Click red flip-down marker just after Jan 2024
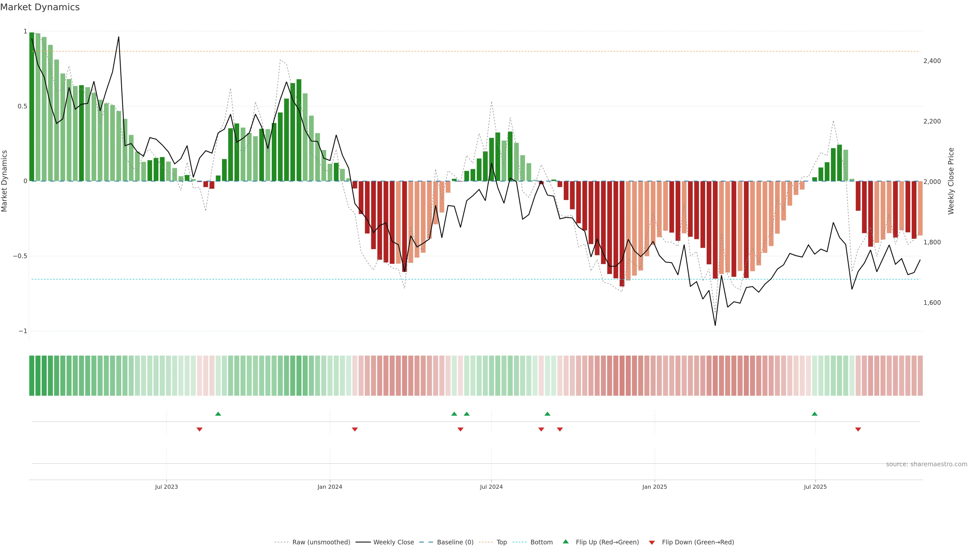Viewport: 980px width, 551px height. pyautogui.click(x=354, y=429)
